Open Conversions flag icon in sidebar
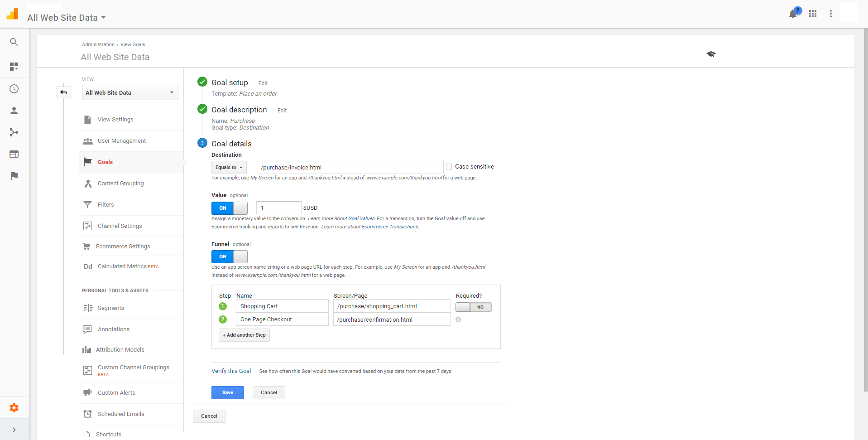The height and width of the screenshot is (440, 868). point(14,176)
